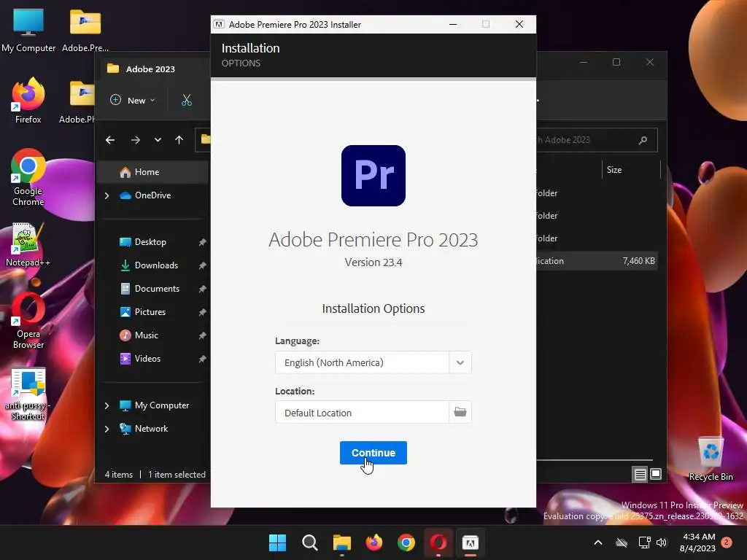Screen dimensions: 747x560
Task: Open the Recycle Bin desktop icon
Action: [x=711, y=459]
